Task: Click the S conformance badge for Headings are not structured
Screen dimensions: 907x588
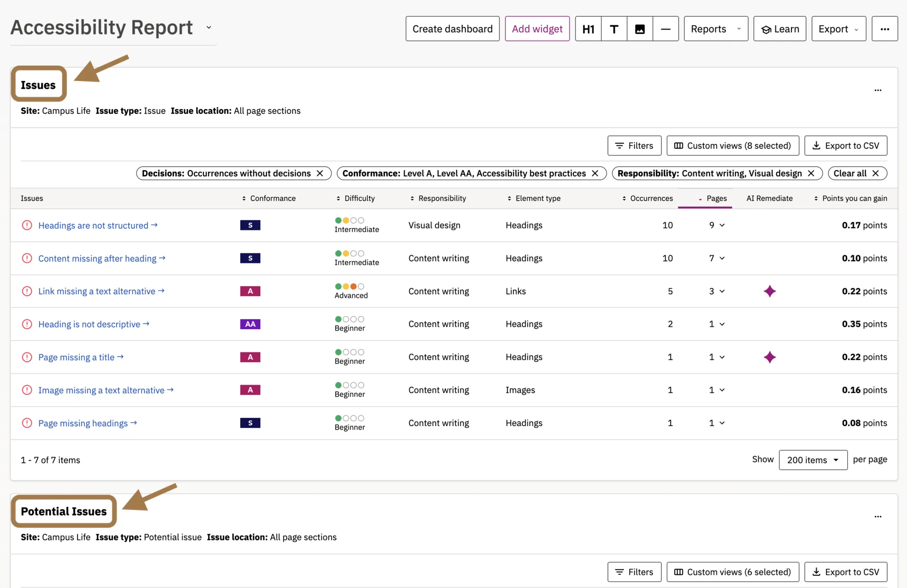Action: coord(250,225)
